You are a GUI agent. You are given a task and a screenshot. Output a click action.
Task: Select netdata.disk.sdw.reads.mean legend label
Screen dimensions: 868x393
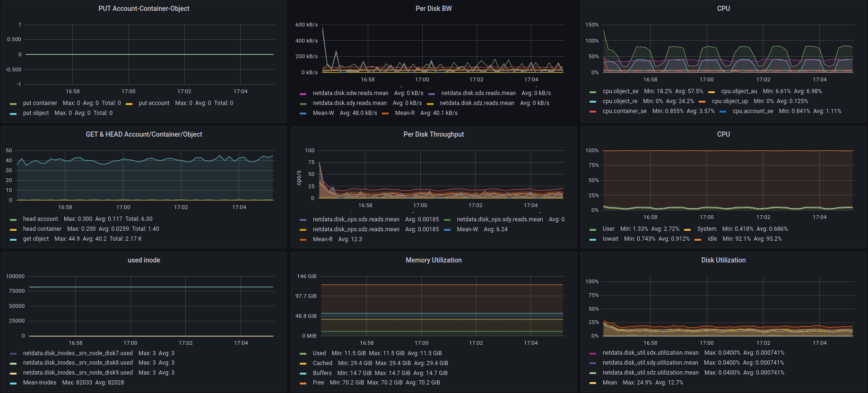350,93
